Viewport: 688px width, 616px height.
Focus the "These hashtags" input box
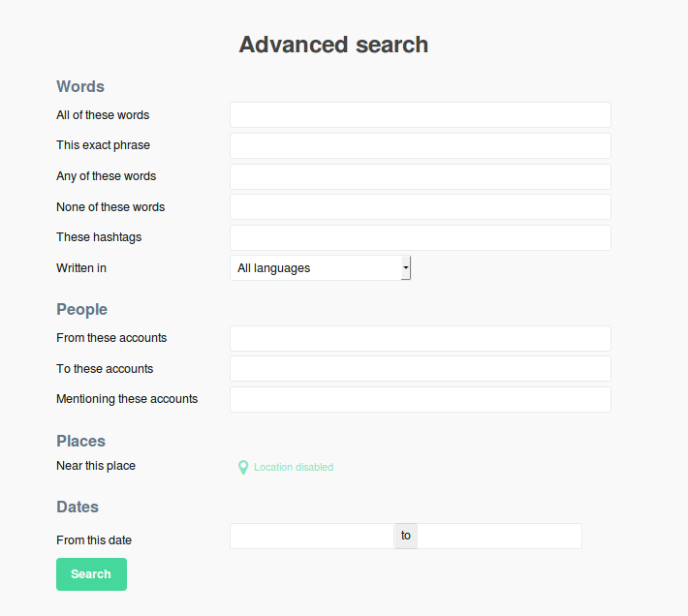click(420, 238)
